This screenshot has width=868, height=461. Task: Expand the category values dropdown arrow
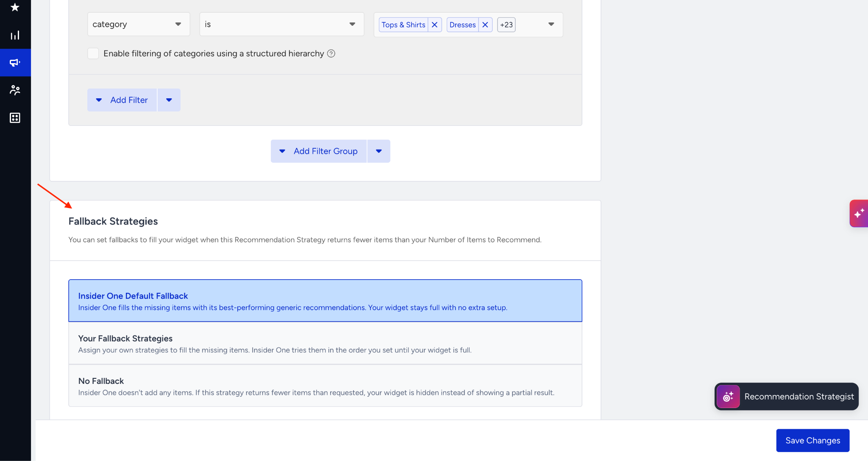pyautogui.click(x=551, y=24)
